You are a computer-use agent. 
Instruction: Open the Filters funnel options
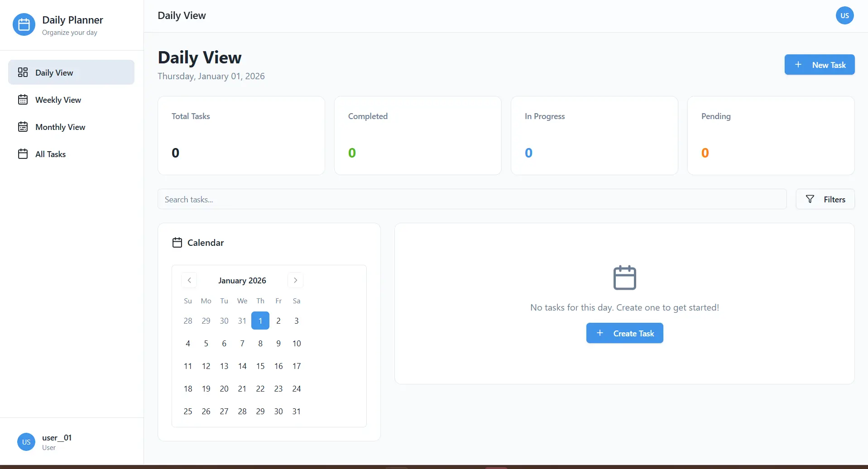pyautogui.click(x=825, y=199)
